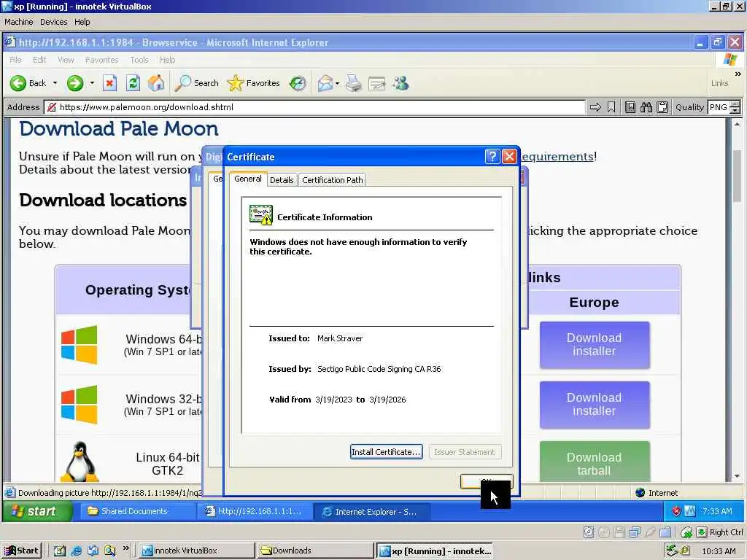Click the VirtualBox network status icon
The width and height of the screenshot is (747, 560).
(634, 532)
